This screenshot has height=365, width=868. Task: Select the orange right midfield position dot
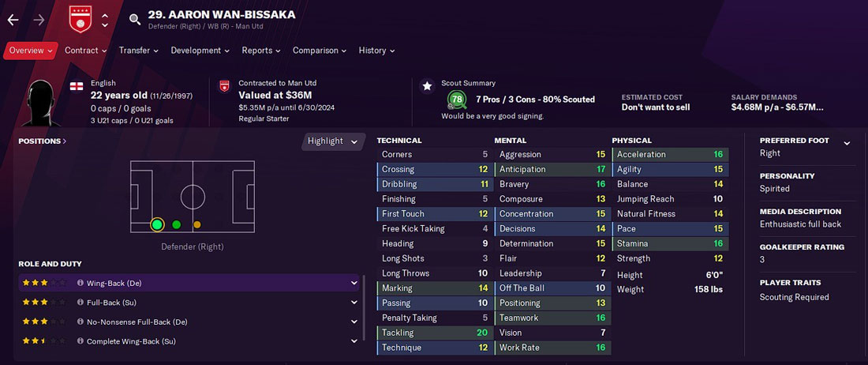197,225
